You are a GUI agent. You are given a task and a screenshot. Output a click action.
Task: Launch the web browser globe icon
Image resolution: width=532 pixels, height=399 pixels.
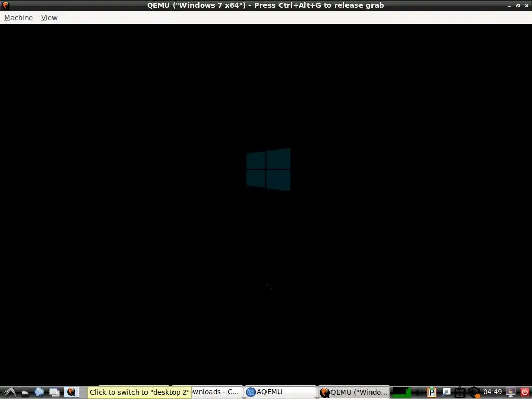click(x=39, y=392)
